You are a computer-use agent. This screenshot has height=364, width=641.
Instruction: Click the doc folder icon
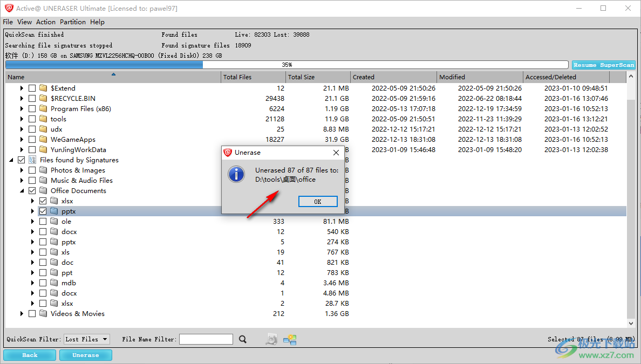pos(54,262)
